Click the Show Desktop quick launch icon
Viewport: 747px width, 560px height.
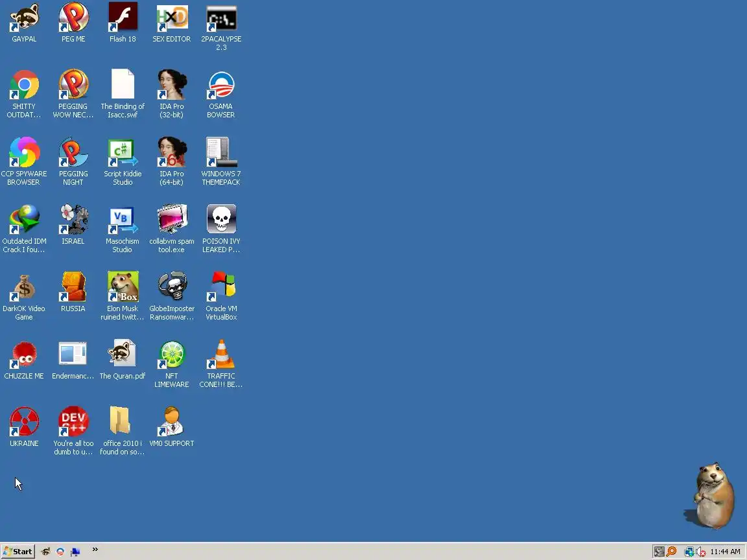(75, 552)
